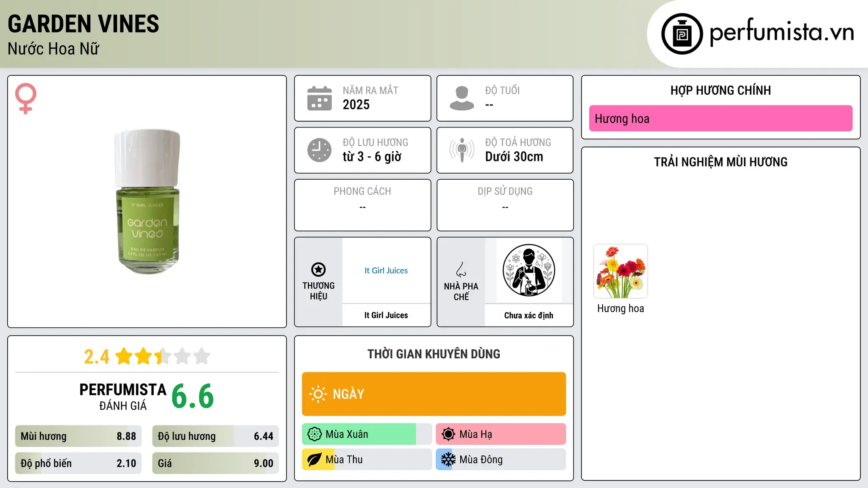Click the sun icon for Mùa Hạ
The image size is (868, 488).
448,434
